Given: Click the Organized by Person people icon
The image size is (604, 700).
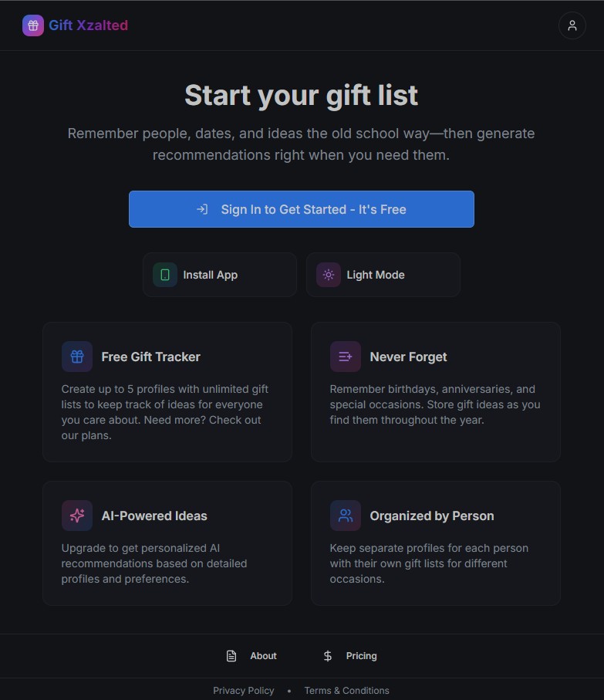Looking at the screenshot, I should coord(345,516).
